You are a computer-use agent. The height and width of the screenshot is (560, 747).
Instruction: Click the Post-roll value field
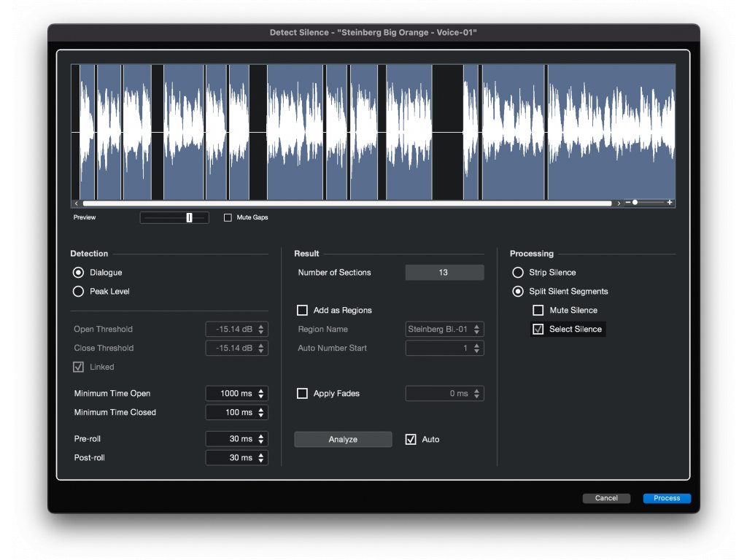231,458
